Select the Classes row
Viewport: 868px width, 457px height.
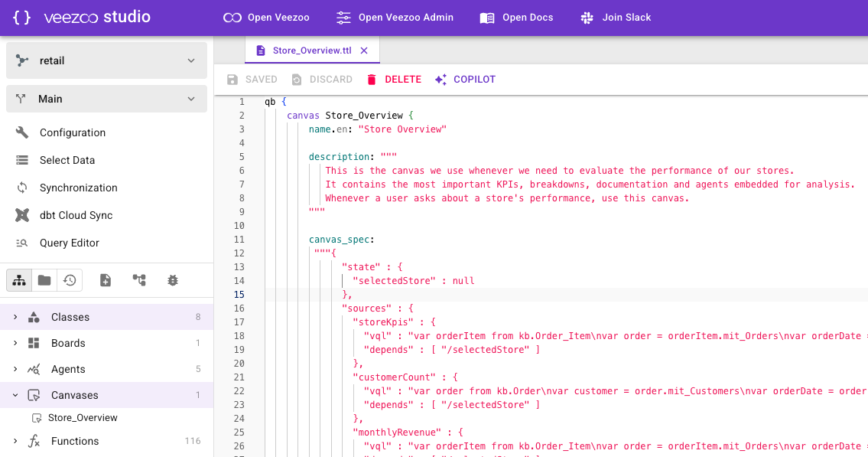pyautogui.click(x=107, y=317)
